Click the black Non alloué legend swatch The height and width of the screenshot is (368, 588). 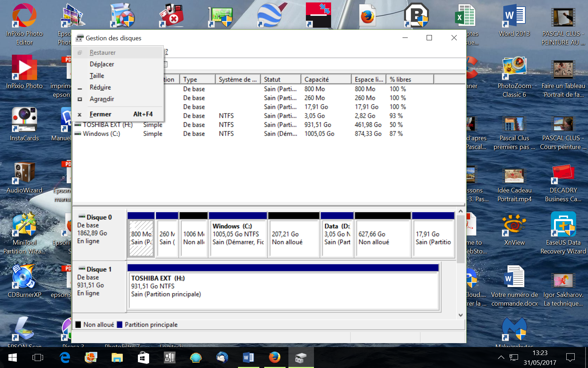point(78,325)
